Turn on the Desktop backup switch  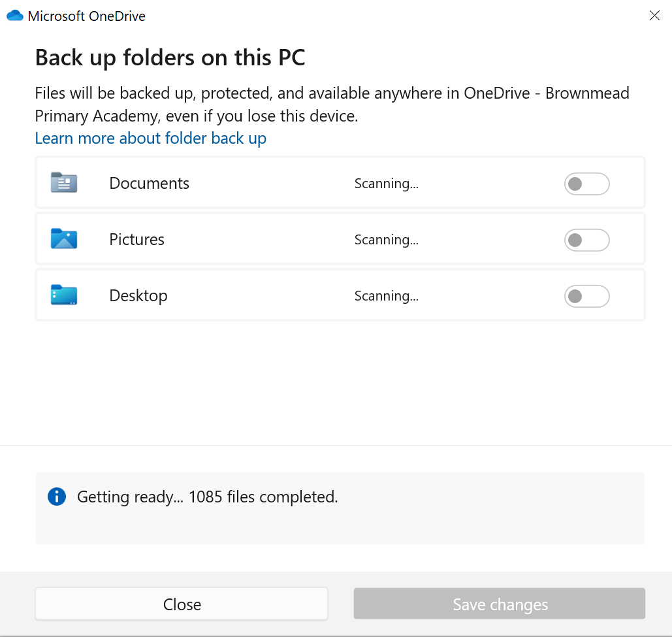586,296
